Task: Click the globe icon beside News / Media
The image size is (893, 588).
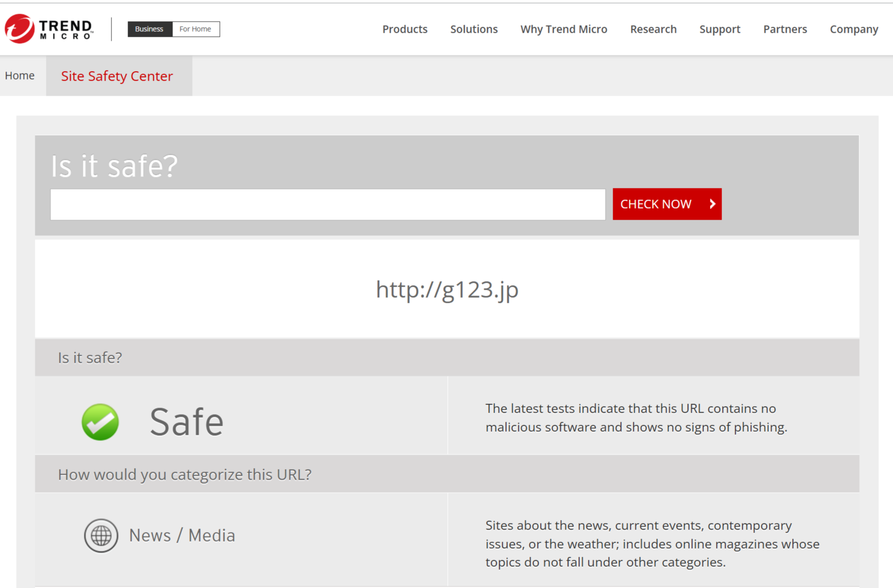Action: tap(100, 535)
